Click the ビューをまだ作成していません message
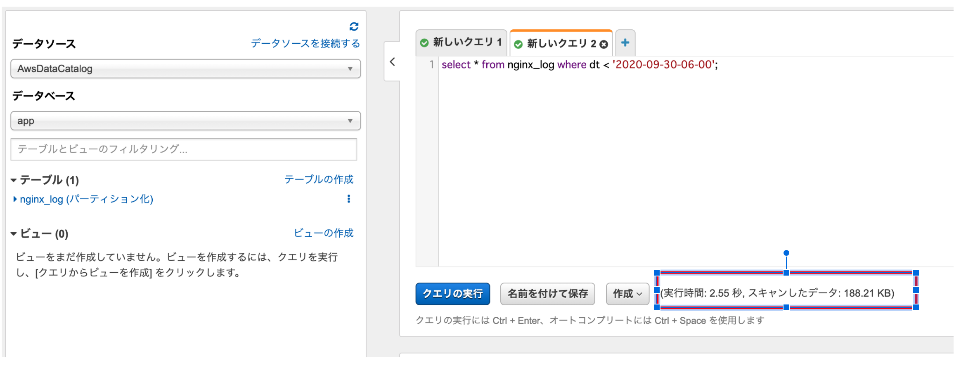 [177, 265]
